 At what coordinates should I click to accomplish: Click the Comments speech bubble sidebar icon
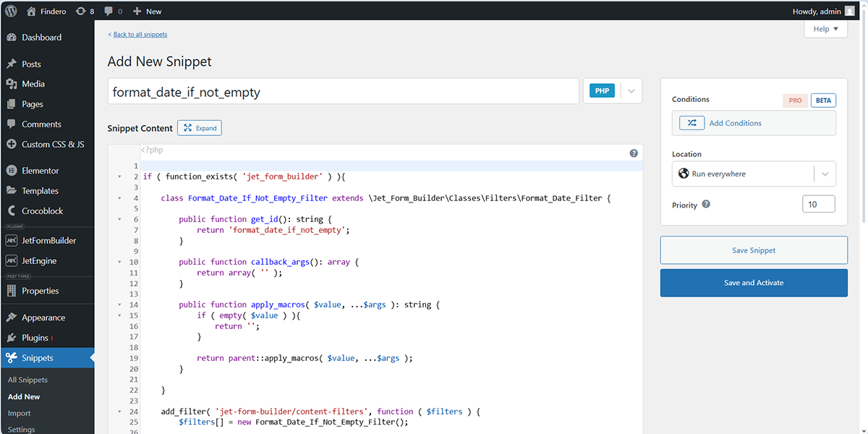click(12, 124)
